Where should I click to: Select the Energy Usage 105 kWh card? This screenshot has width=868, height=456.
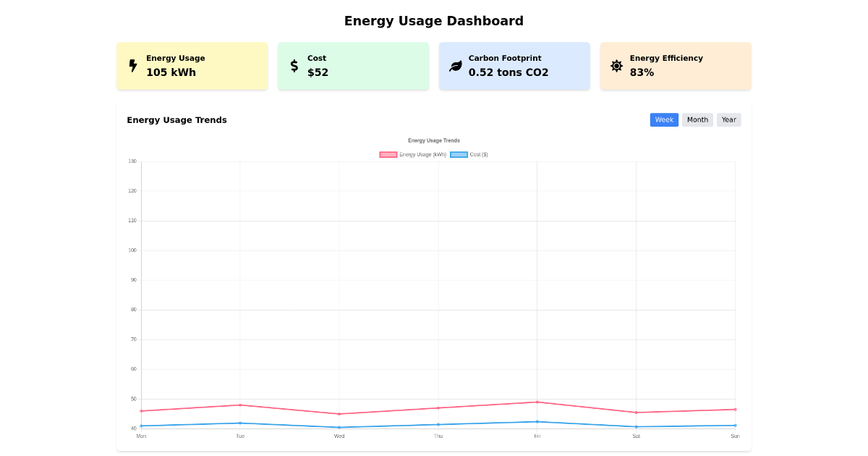click(192, 65)
